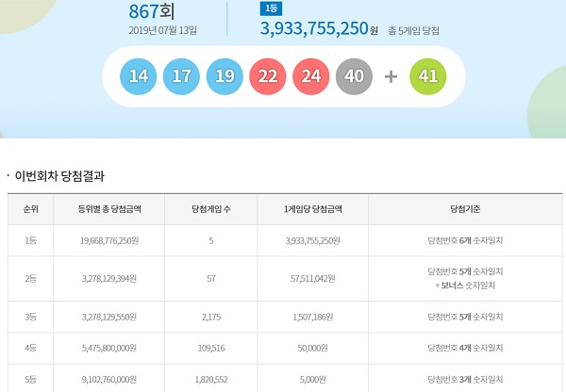This screenshot has height=392, width=566.
Task: Click the 당첨기준 column header
Action: [x=465, y=209]
